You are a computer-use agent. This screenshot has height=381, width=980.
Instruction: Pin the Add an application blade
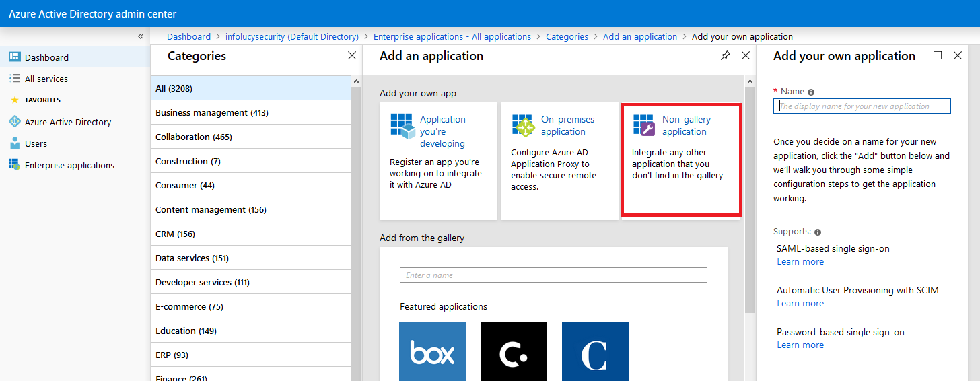point(726,56)
